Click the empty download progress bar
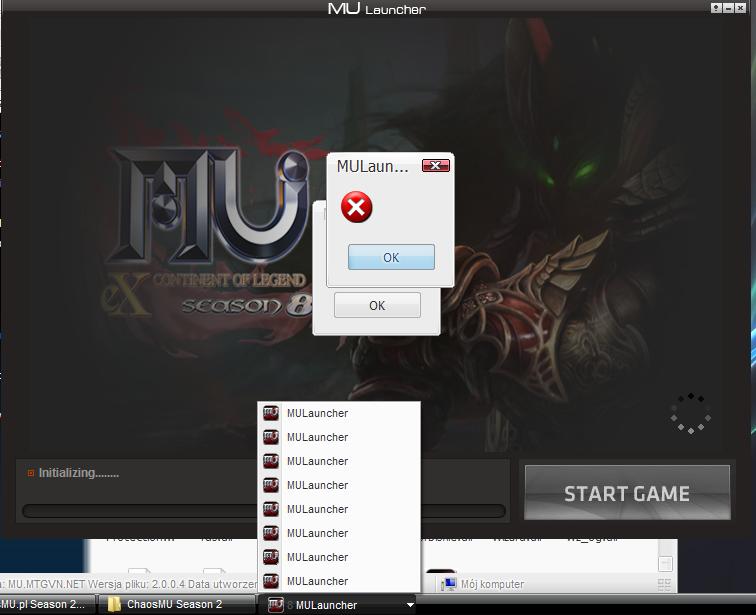The width and height of the screenshot is (756, 615). [263, 511]
